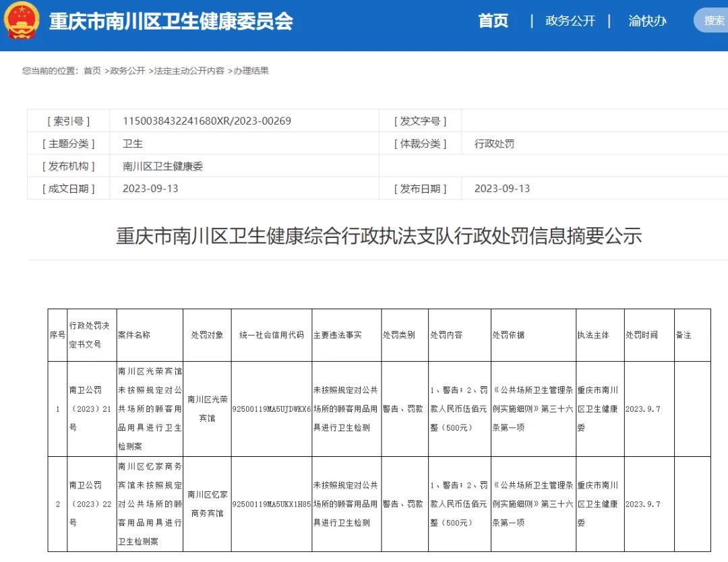Go to 首页 in the breadcrumb
This screenshot has width=728, height=562.
tap(92, 71)
